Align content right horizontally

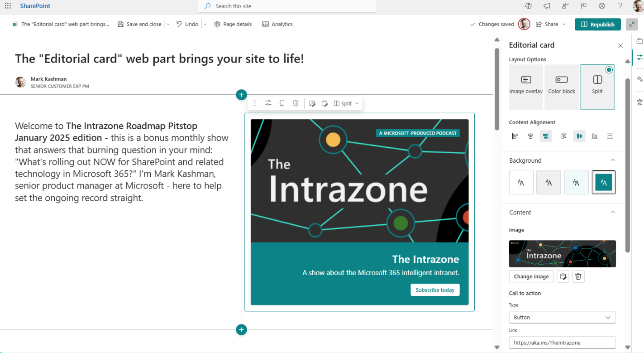(x=546, y=136)
